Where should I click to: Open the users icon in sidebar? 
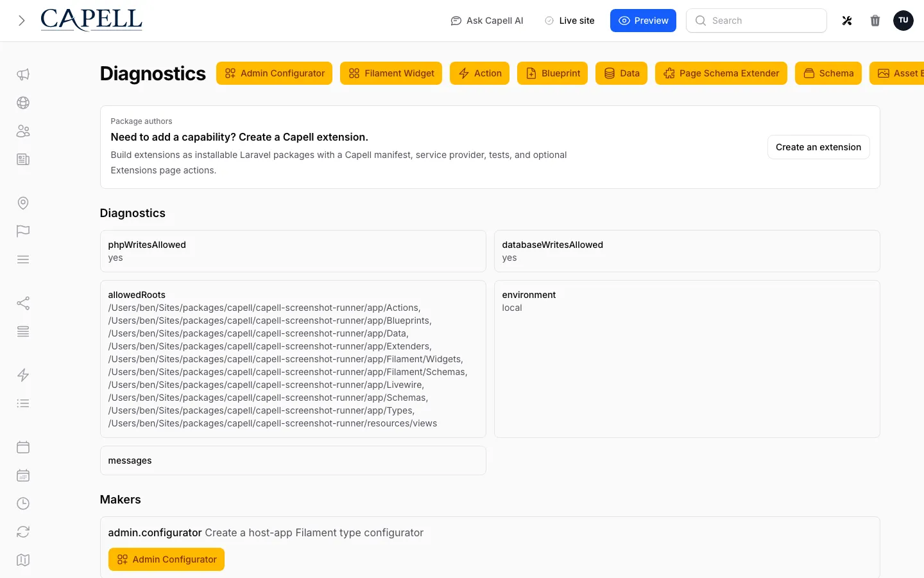pos(23,131)
